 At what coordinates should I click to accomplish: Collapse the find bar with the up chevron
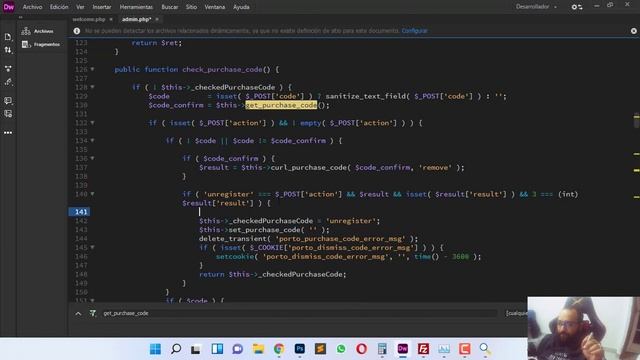[78, 313]
